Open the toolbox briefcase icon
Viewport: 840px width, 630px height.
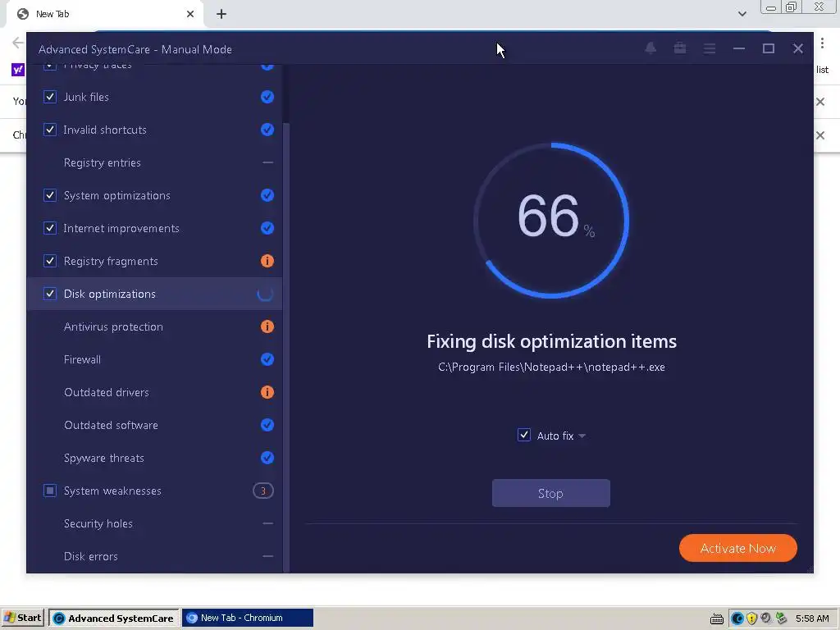680,48
